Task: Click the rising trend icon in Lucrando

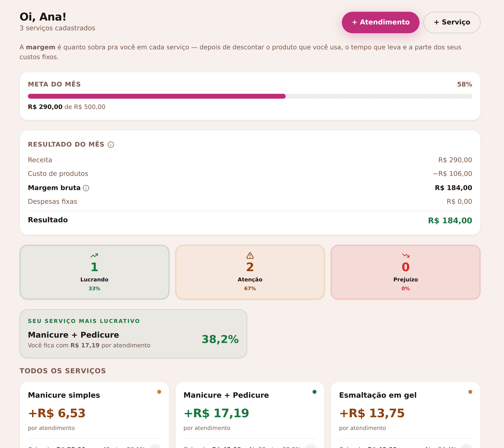Action: (94, 256)
